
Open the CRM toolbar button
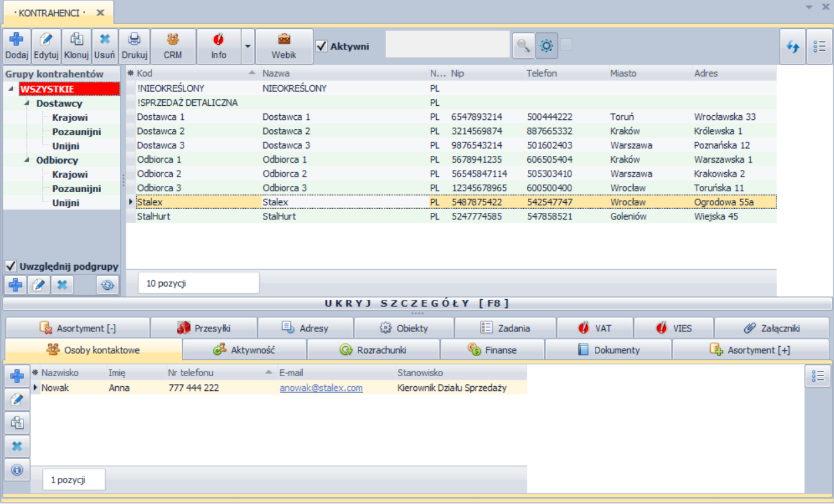tap(173, 46)
